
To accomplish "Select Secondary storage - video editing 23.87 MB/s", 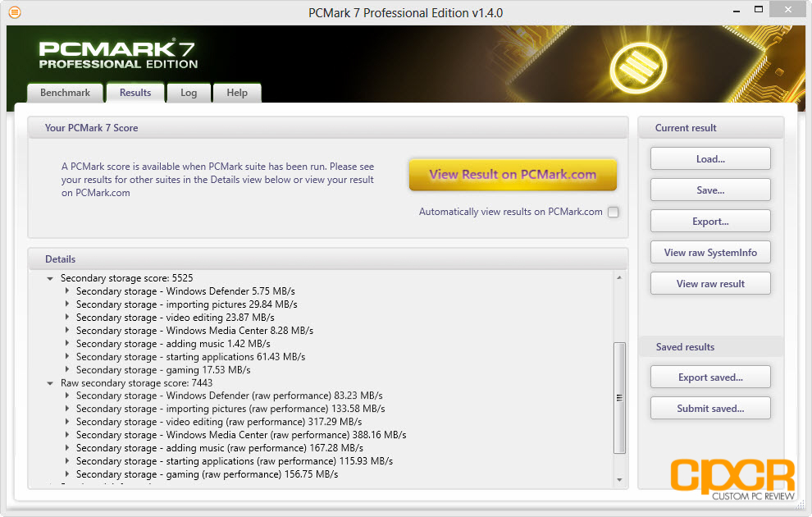I will point(176,317).
